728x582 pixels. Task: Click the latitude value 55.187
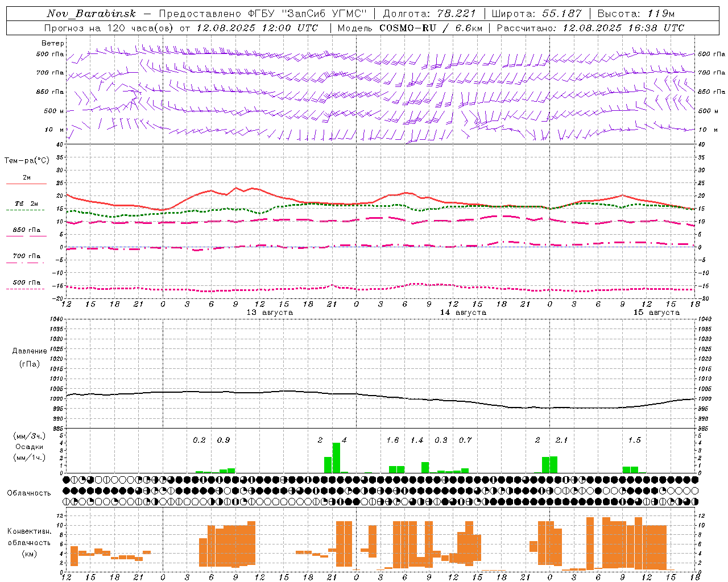pos(562,14)
